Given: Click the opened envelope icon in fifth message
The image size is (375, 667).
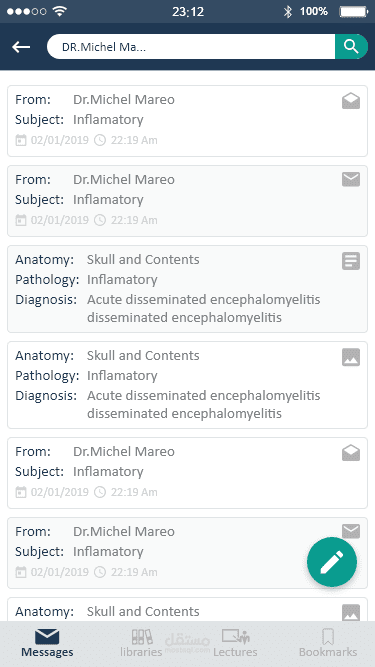Looking at the screenshot, I should pyautogui.click(x=351, y=453).
